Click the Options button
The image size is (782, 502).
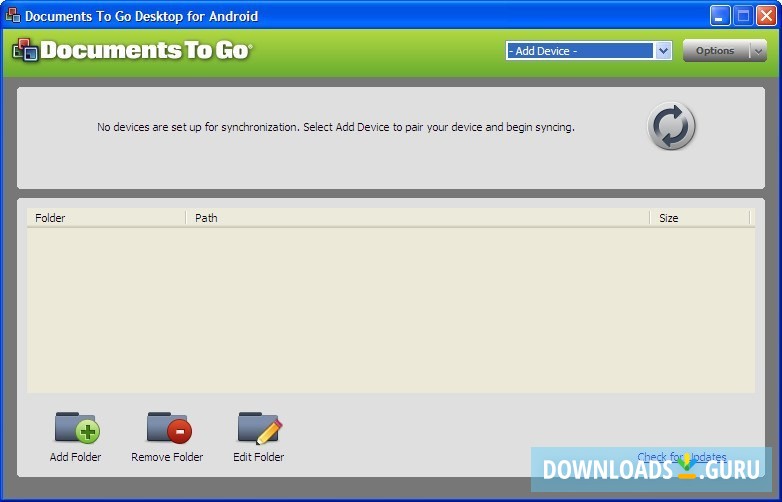[716, 51]
